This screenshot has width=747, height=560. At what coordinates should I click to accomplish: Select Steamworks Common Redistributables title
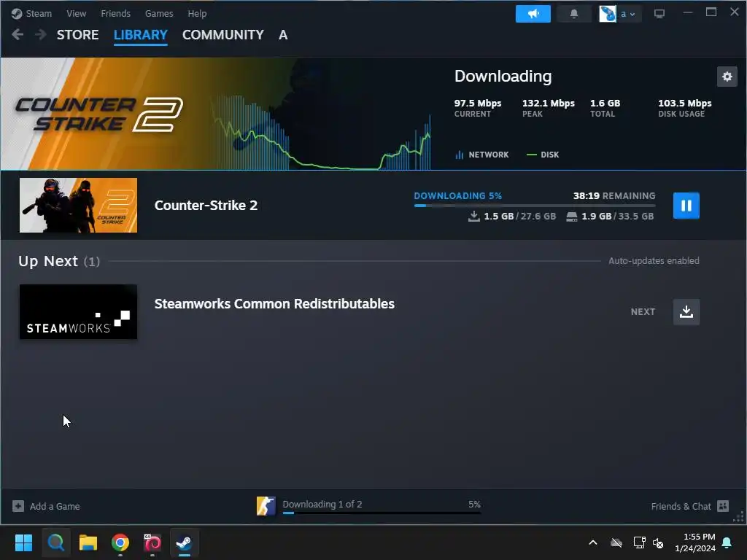274,304
